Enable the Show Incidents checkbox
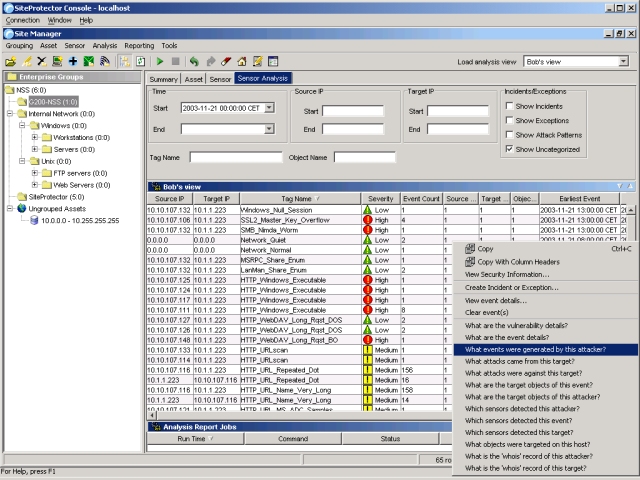 click(509, 106)
